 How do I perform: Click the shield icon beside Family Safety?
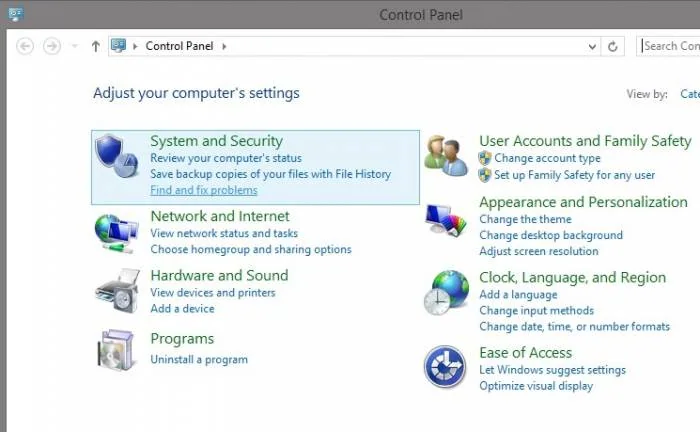(485, 175)
